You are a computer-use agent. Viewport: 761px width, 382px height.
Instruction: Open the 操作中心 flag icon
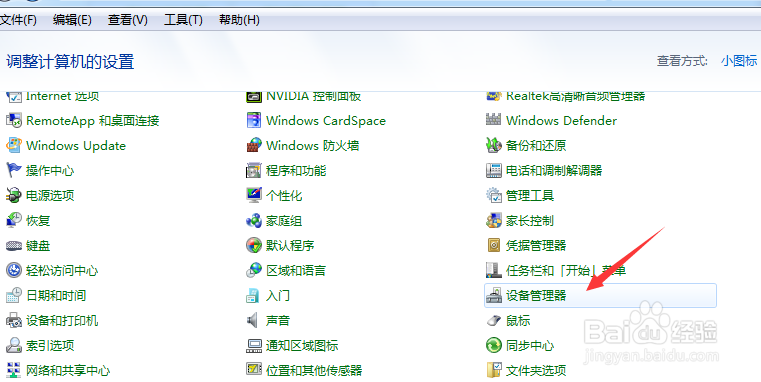pyautogui.click(x=14, y=170)
